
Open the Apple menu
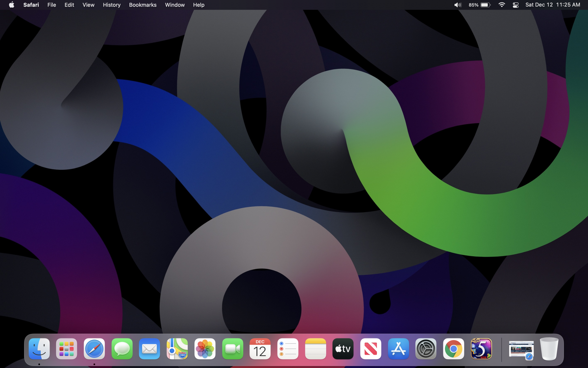pos(11,5)
